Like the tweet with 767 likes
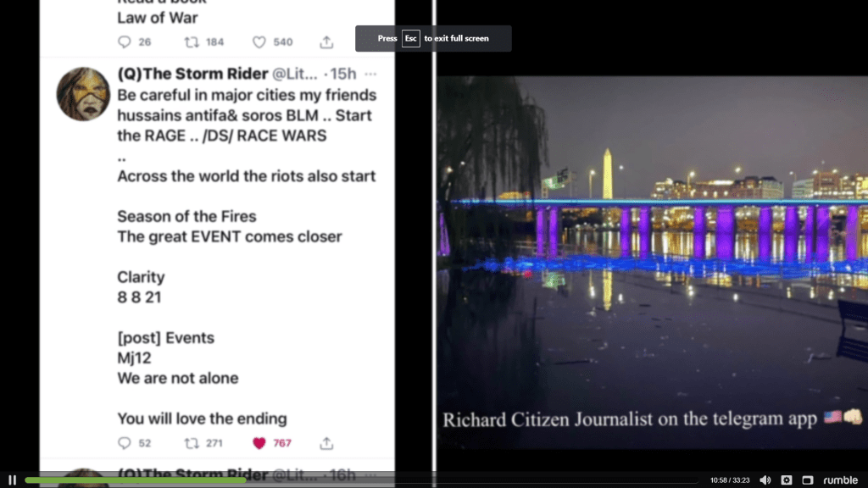 [260, 443]
